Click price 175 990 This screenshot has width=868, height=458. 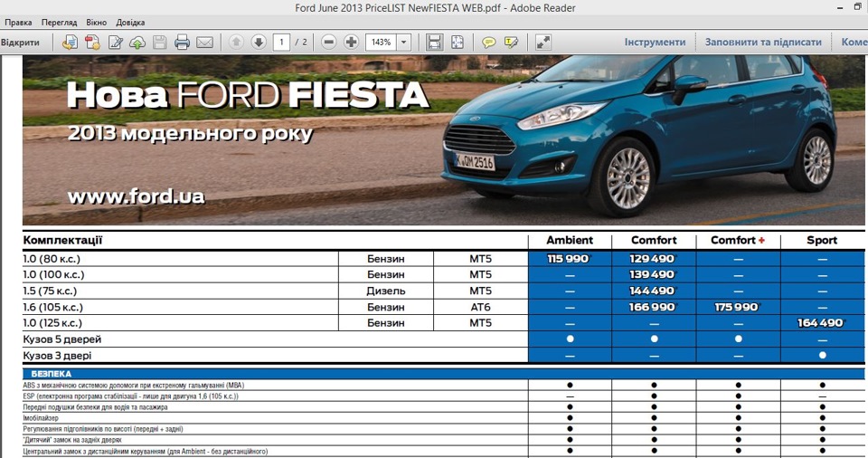click(x=737, y=307)
